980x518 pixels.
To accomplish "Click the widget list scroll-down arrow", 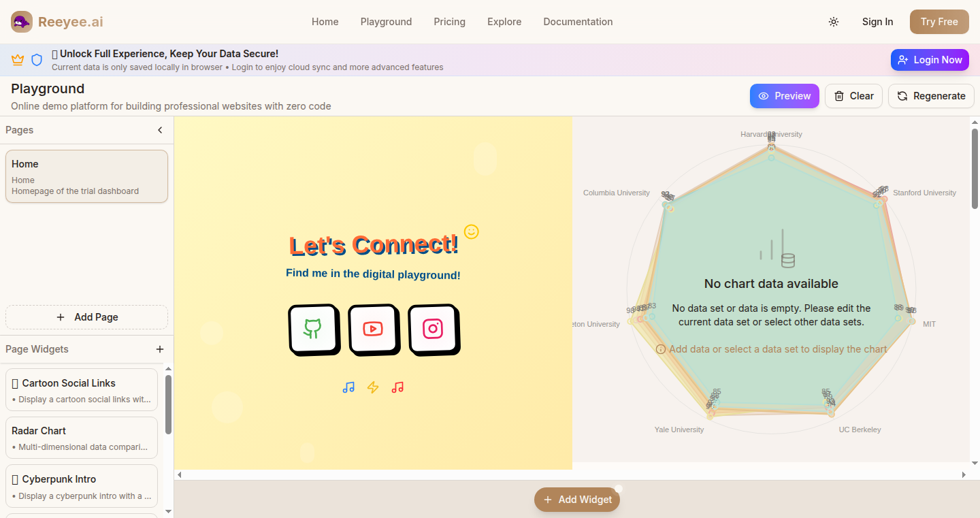I will [168, 511].
